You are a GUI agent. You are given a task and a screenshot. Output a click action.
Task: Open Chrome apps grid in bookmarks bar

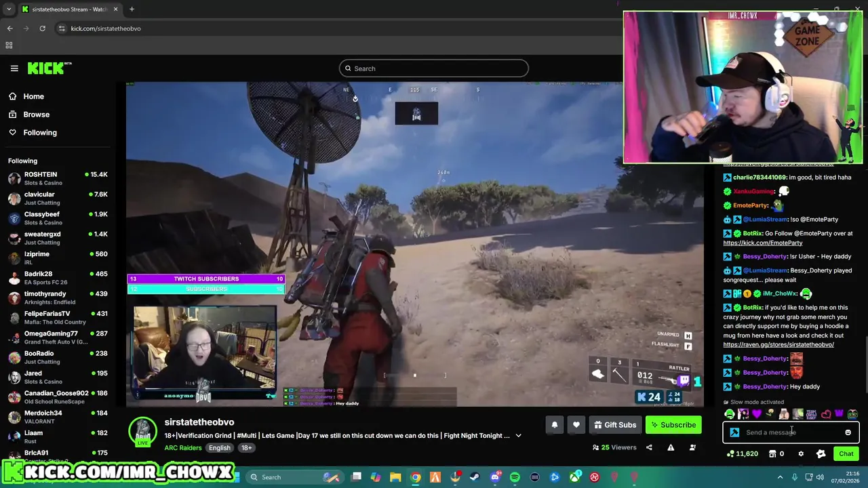[x=9, y=45]
